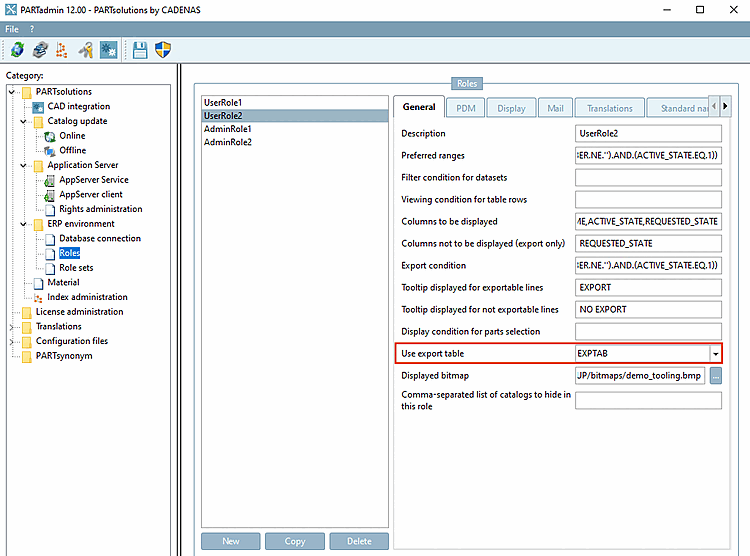This screenshot has height=556, width=750.
Task: Select the General tab
Action: (419, 107)
